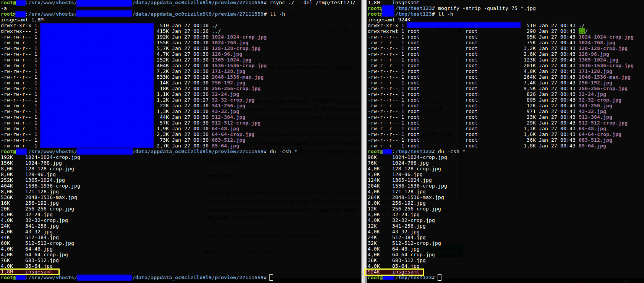
Task: Click the 2,3K size of 64-64-crop.jpg
Action: point(163,134)
